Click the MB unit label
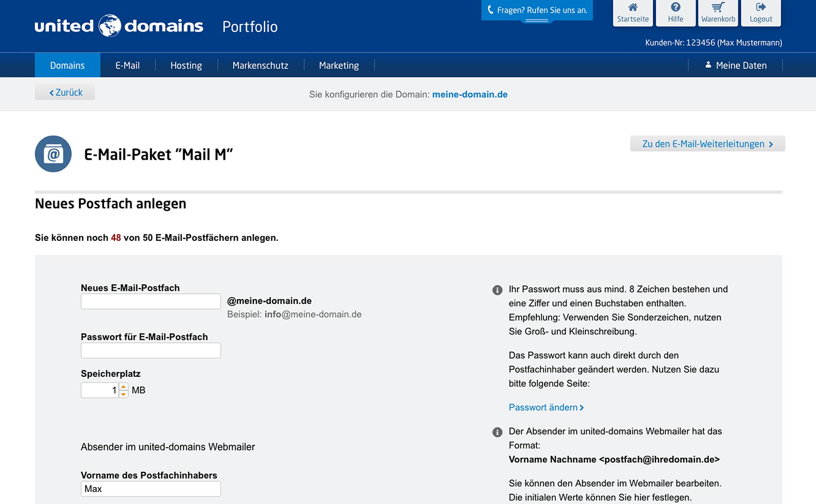This screenshot has height=504, width=816. pos(139,390)
